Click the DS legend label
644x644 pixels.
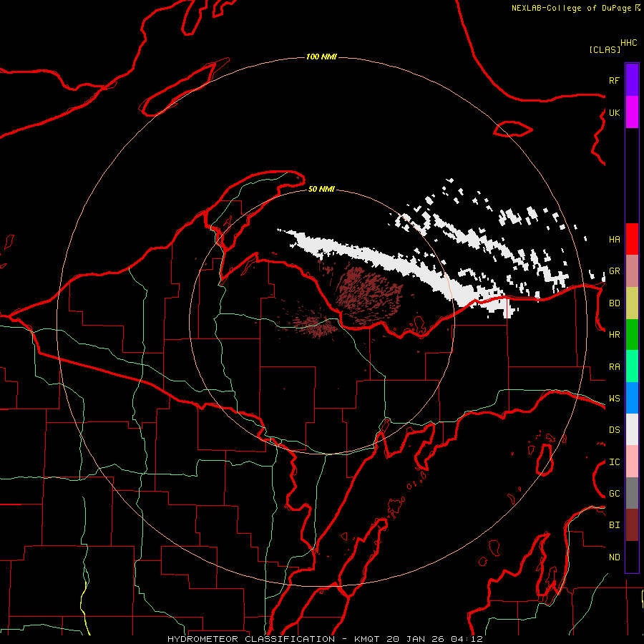(x=614, y=430)
